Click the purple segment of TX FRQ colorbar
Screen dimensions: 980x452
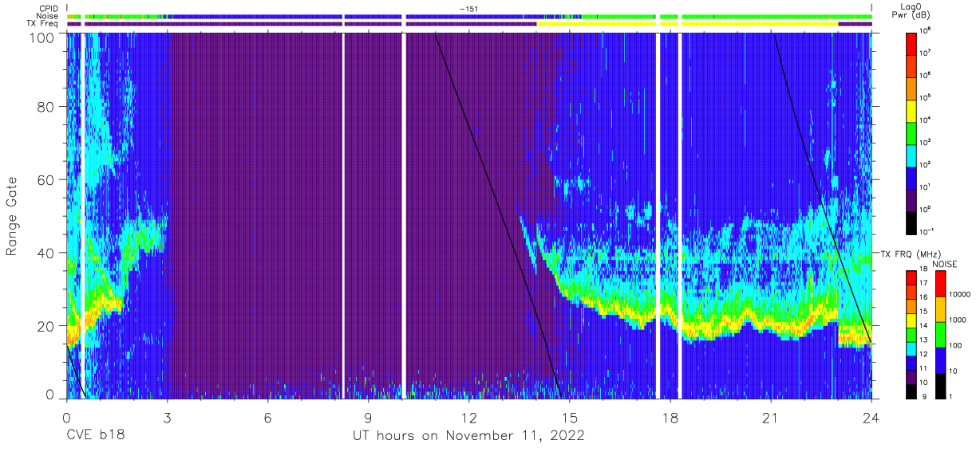pos(911,377)
